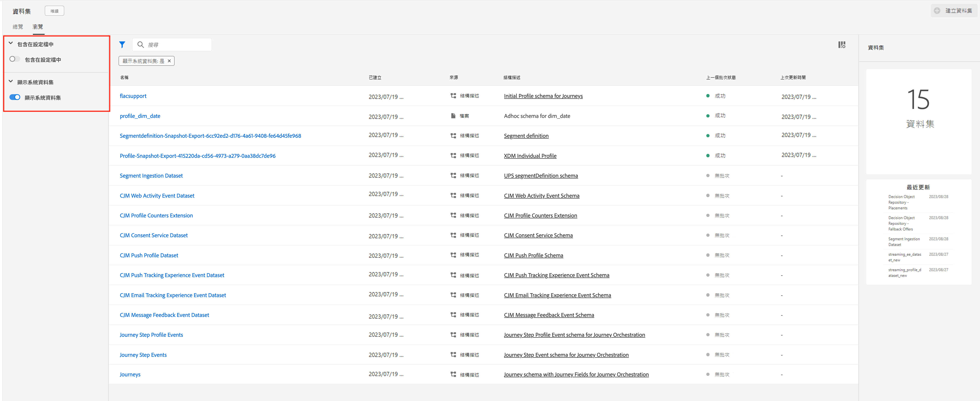Remove the system dataset filter chip

(x=169, y=61)
